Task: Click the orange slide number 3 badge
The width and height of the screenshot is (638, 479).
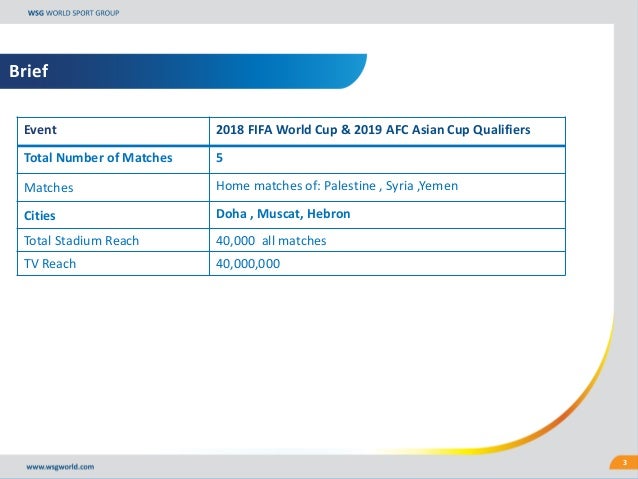Action: 625,463
